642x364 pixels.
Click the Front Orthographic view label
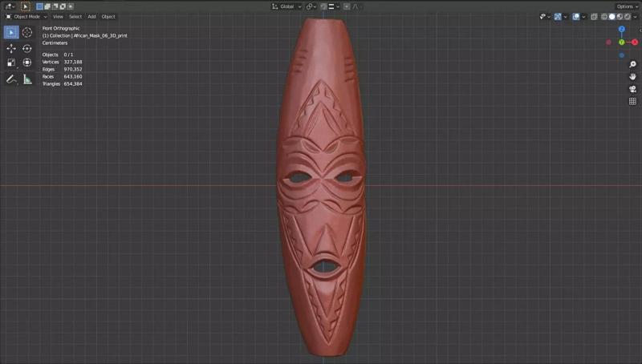pyautogui.click(x=61, y=28)
